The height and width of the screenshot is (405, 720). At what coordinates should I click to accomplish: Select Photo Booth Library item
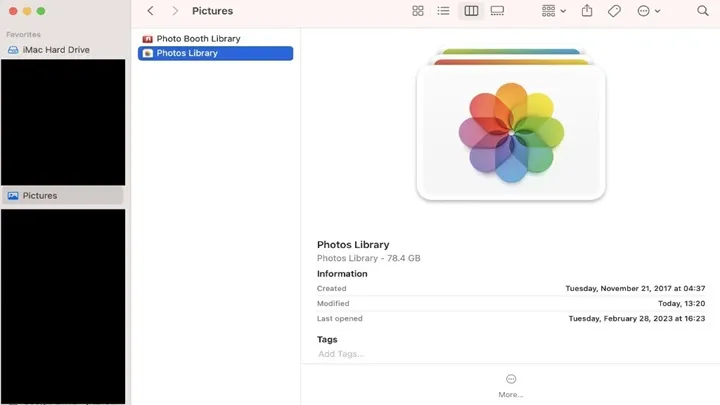[198, 39]
